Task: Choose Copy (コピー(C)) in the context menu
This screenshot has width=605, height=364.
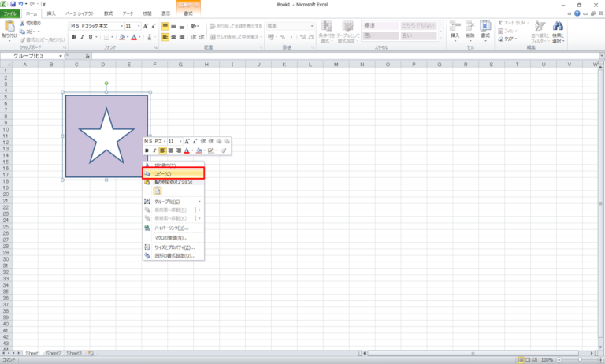Action: [x=173, y=173]
